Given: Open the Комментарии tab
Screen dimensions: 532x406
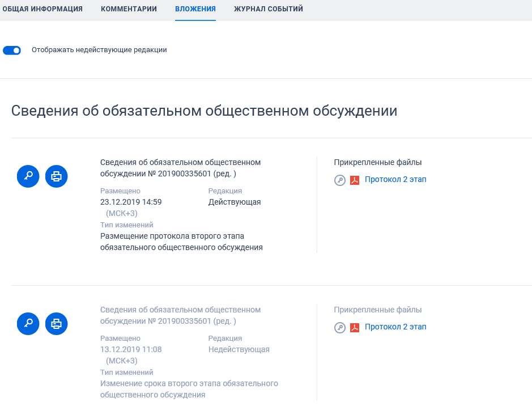Looking at the screenshot, I should (129, 9).
